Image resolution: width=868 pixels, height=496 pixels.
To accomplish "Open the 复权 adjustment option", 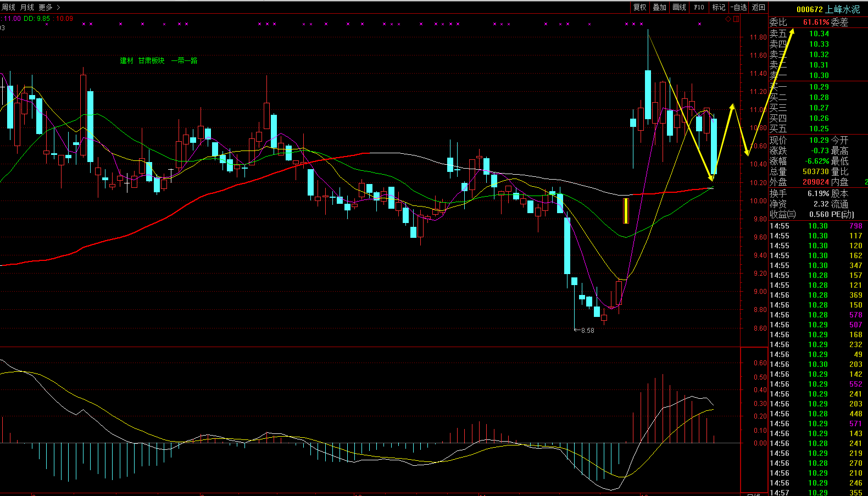I will [x=639, y=7].
